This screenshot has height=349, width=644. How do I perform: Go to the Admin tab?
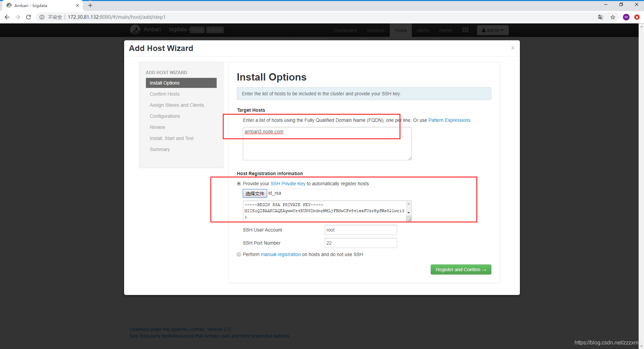445,30
